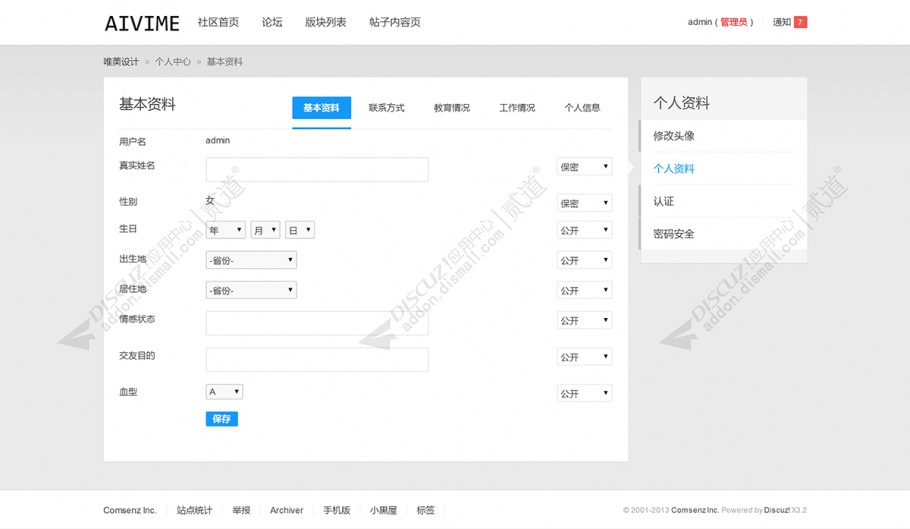Focus the 情感状态 text field
The height and width of the screenshot is (529, 910).
[x=317, y=323]
